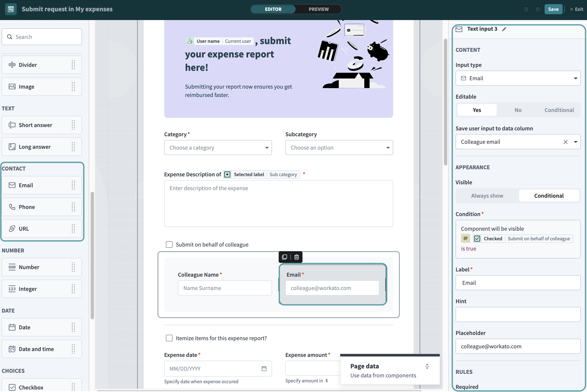Select Always show visibility option
The height and width of the screenshot is (392, 587).
click(487, 196)
